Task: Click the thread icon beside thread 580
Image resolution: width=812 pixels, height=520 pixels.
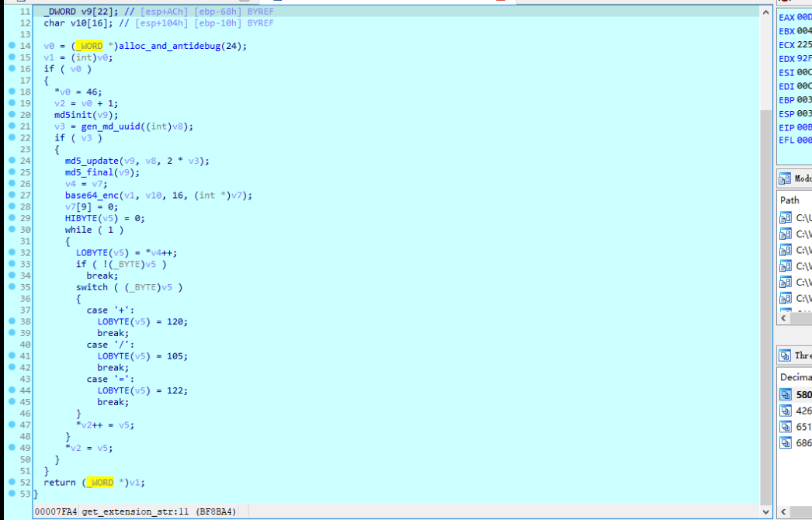Action: [x=786, y=394]
